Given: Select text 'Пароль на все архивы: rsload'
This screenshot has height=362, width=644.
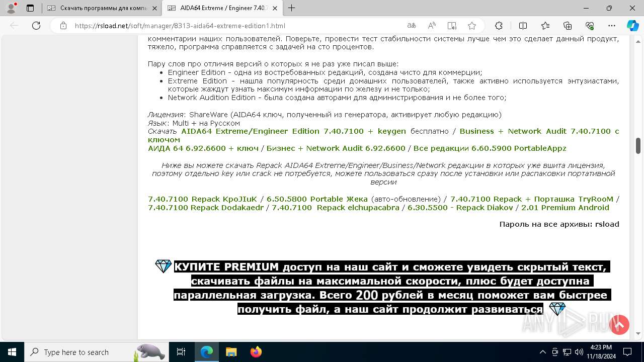Looking at the screenshot, I should point(559,224).
